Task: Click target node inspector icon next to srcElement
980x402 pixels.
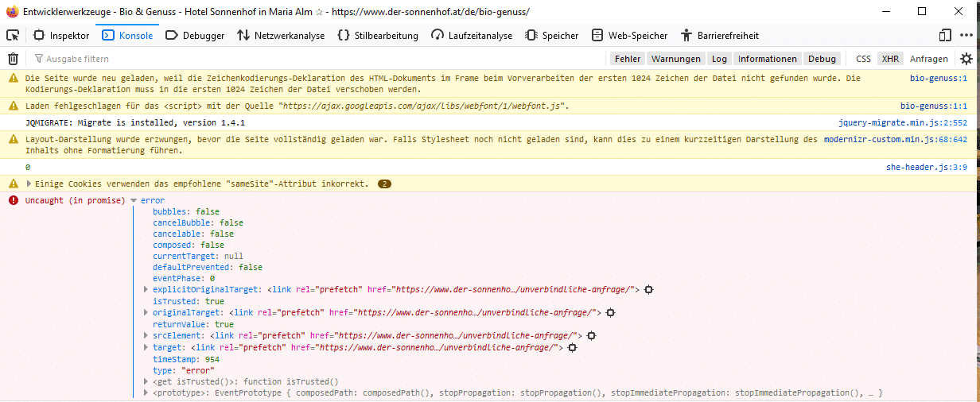Action: (592, 336)
